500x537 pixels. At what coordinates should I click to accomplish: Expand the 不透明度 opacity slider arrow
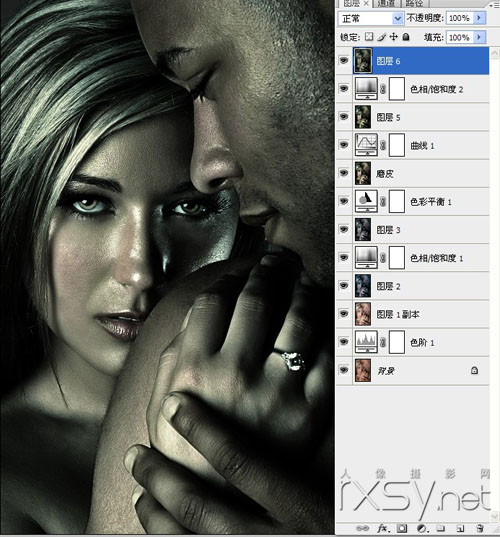tap(479, 18)
